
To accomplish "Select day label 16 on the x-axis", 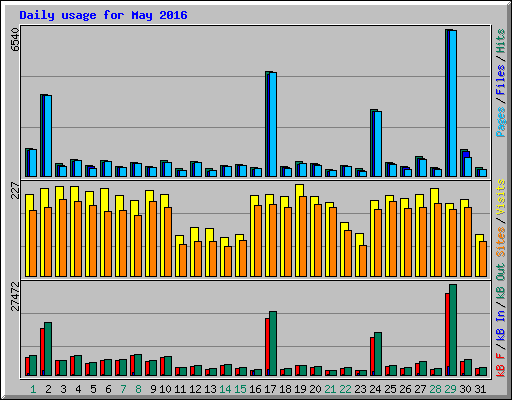I will pos(255,389).
